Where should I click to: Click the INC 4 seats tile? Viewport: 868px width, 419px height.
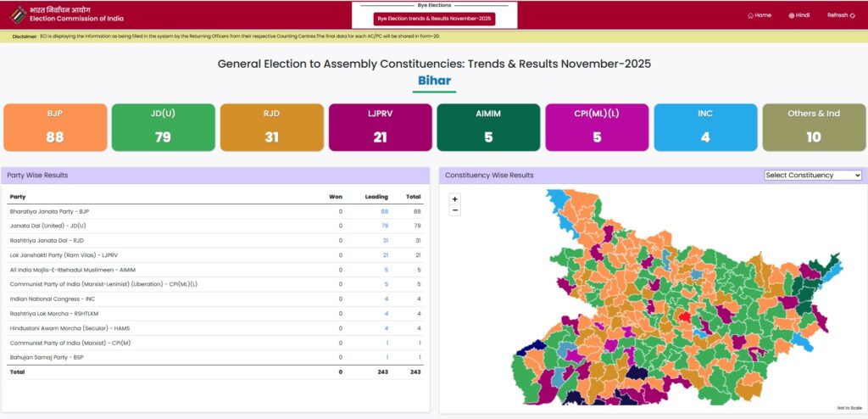[705, 127]
